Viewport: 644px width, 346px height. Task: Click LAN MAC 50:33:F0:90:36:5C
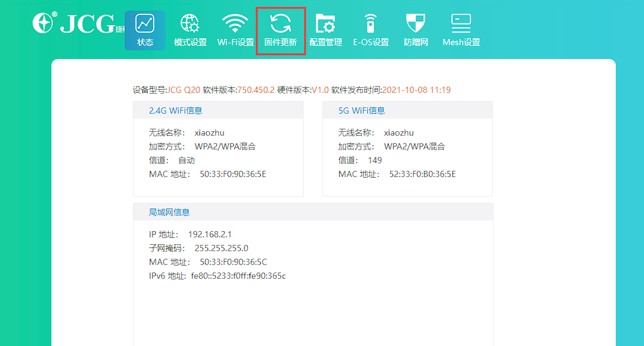pyautogui.click(x=233, y=262)
